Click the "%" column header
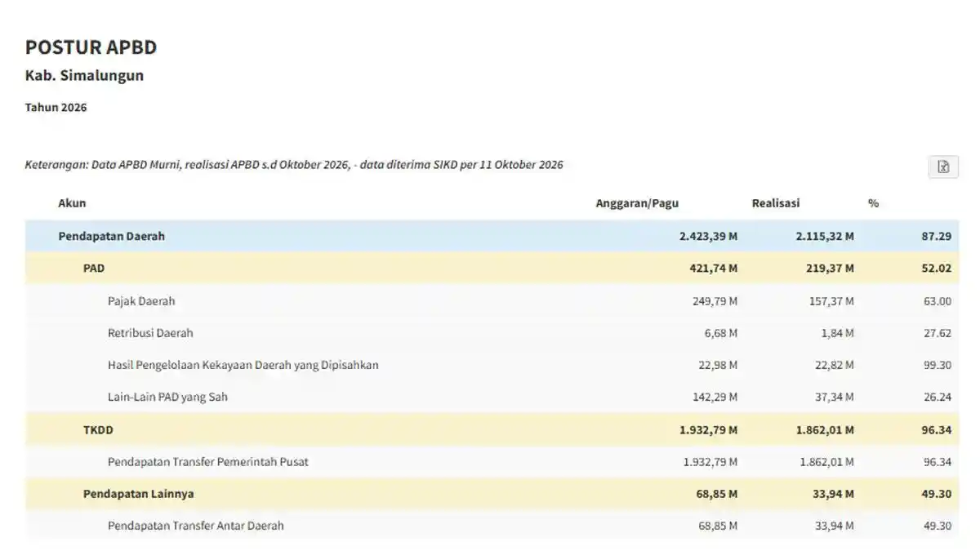Screen dimensions: 980x551 point(873,203)
